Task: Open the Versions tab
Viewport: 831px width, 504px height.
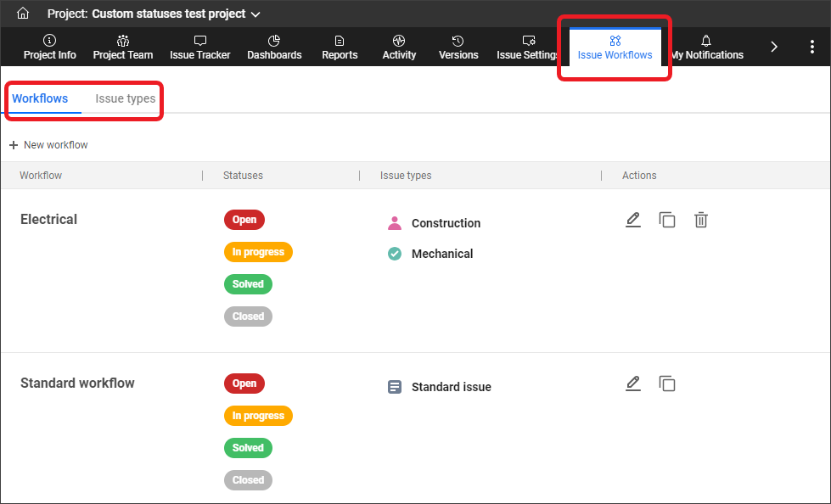Action: [458, 48]
